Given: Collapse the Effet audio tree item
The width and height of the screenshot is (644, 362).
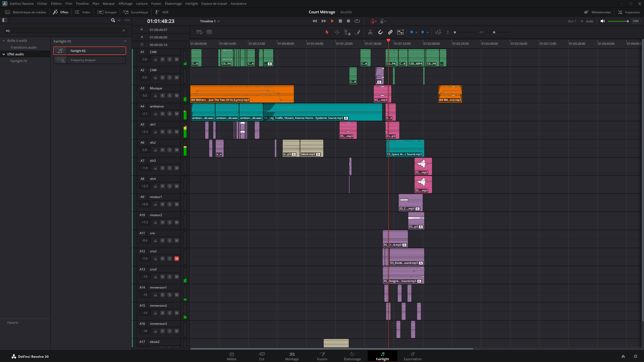Looking at the screenshot, I should pos(4,54).
